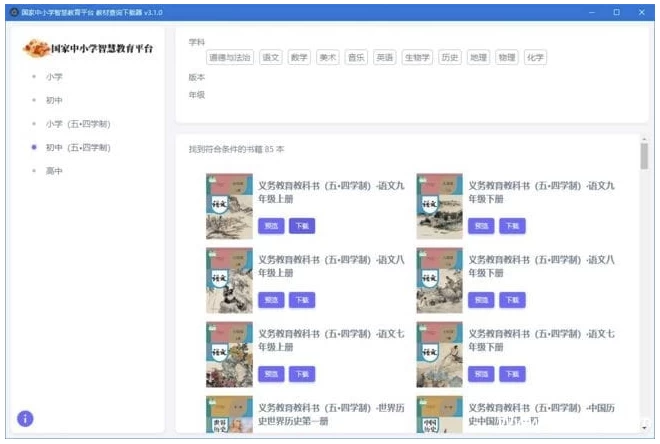Viewport: 660px width, 444px height.
Task: Select 初中 school level
Action: pyautogui.click(x=54, y=100)
